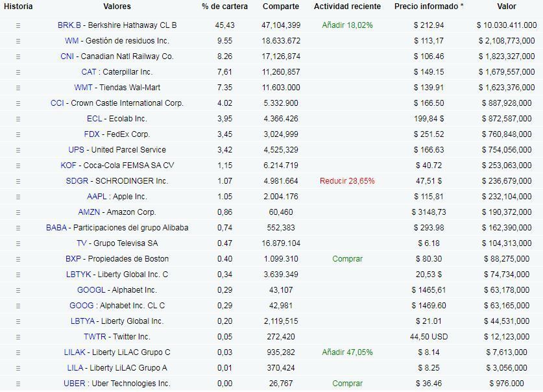This screenshot has width=543, height=392.
Task: Sort by % de cartera header
Action: (x=224, y=6)
